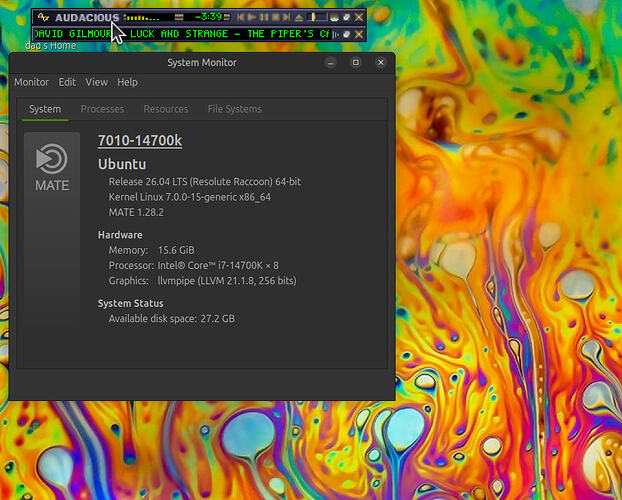Maximize the System Monitor window
The image size is (622, 500).
tap(356, 62)
